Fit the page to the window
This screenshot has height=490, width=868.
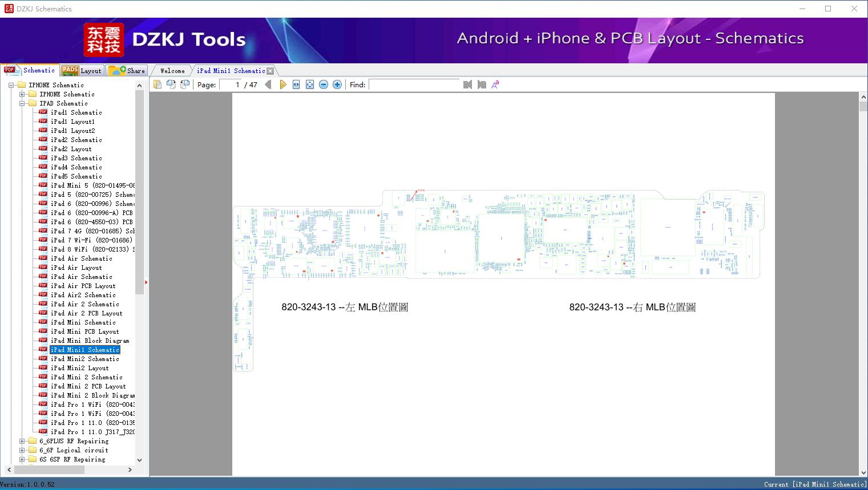(309, 84)
